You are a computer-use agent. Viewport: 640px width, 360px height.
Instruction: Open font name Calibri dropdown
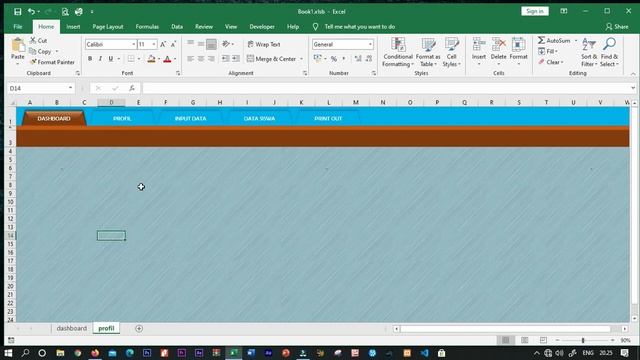coord(133,44)
